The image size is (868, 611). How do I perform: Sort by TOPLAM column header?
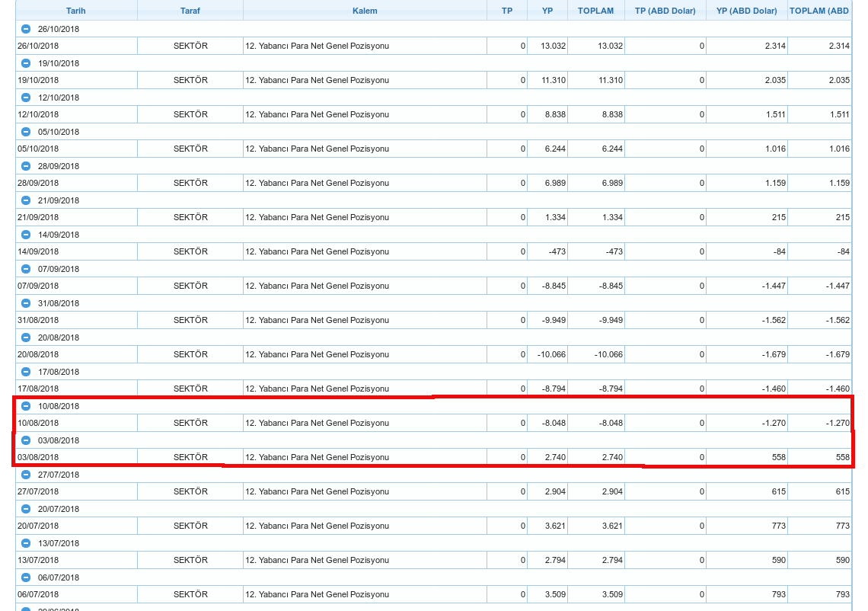pos(595,11)
